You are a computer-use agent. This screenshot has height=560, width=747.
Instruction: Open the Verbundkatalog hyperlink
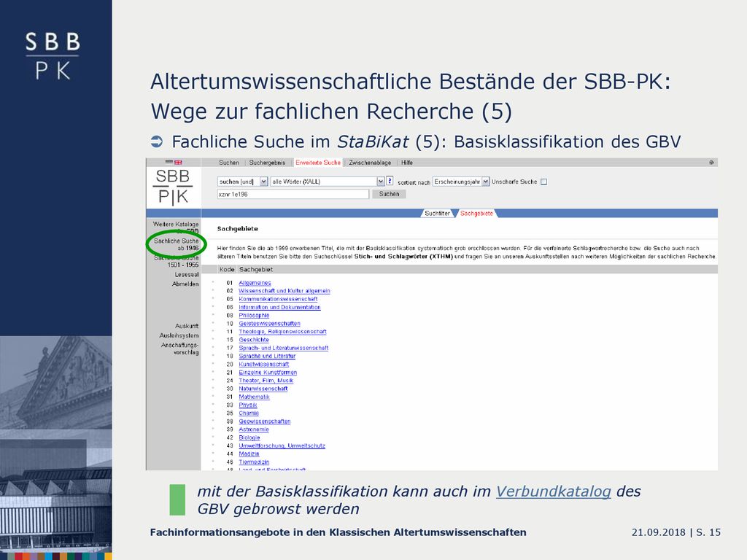(554, 491)
